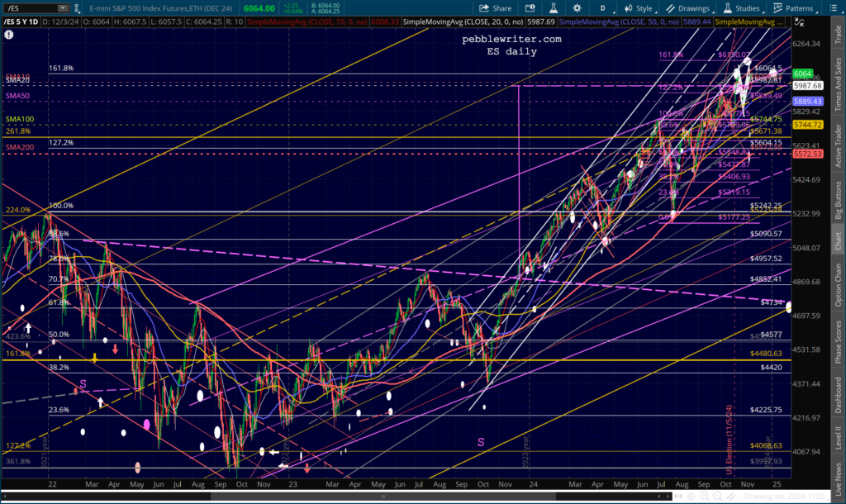
Task: Click the B: 6064.00 bid quote
Action: [326, 6]
